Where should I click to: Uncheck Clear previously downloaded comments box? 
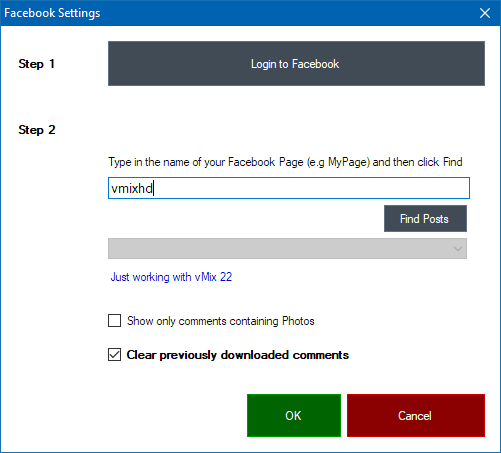pyautogui.click(x=114, y=355)
